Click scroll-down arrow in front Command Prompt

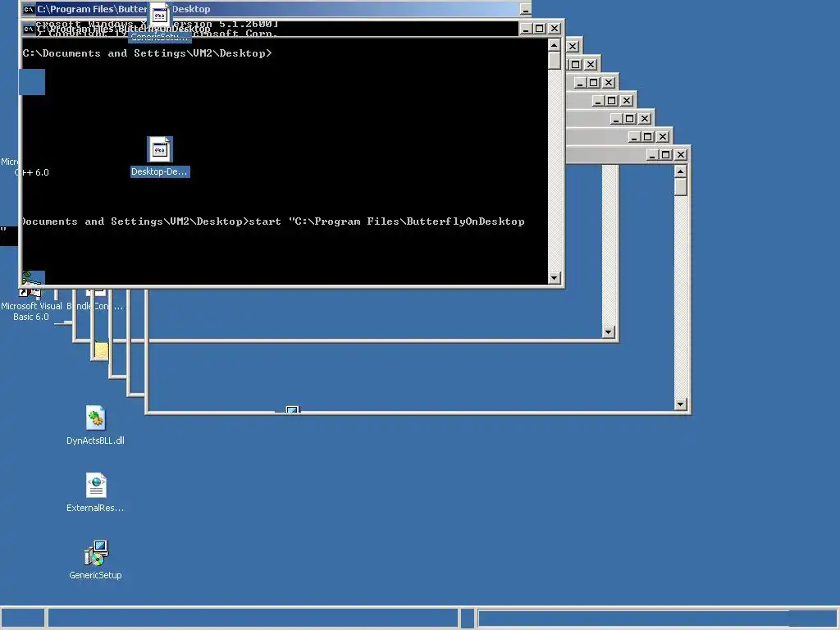(555, 277)
